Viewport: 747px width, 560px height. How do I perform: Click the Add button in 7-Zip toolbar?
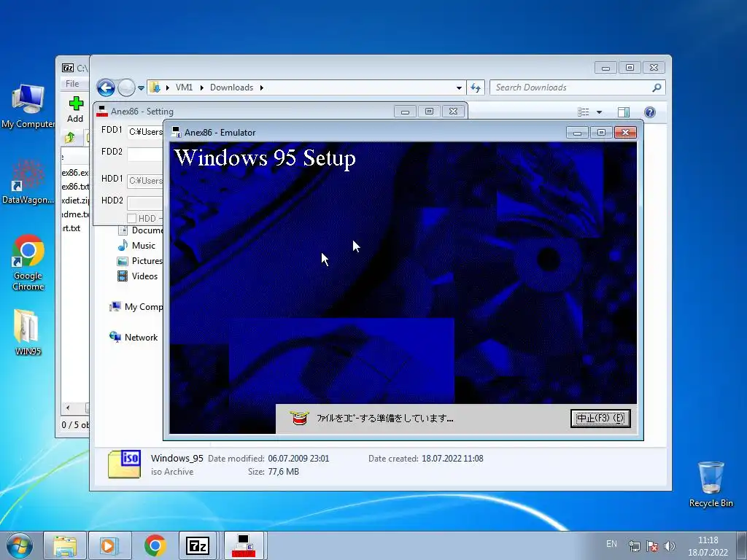click(75, 109)
